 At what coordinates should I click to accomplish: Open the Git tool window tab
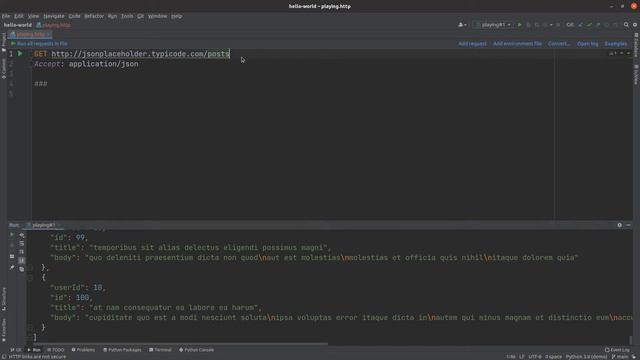pos(16,350)
